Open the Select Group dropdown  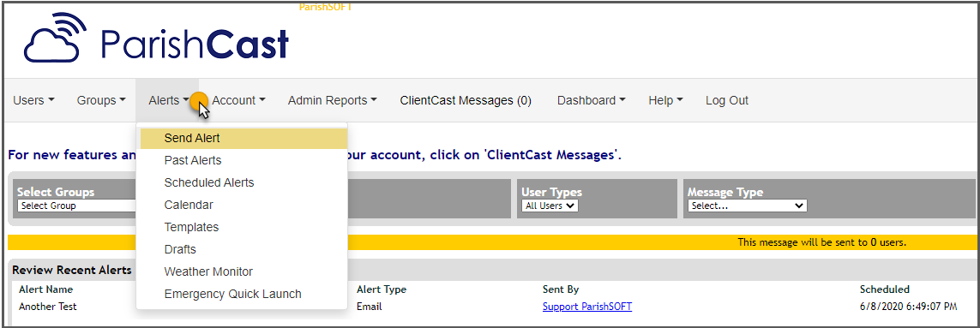click(x=77, y=206)
